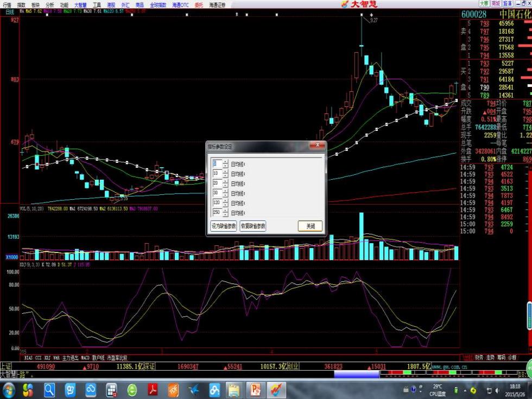Viewport: 532px width, 399px height.
Task: Open the cloud app icon in taskbar
Action: 91,390
